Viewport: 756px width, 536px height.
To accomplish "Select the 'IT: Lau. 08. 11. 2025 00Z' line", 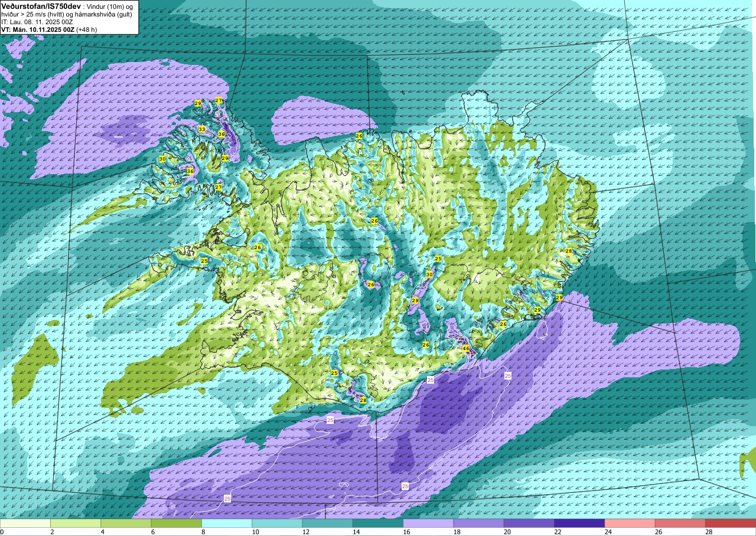I will 37,22.
